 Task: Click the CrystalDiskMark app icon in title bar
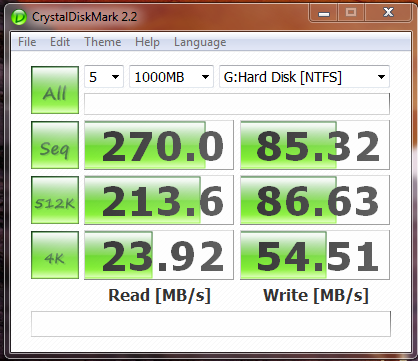click(19, 17)
